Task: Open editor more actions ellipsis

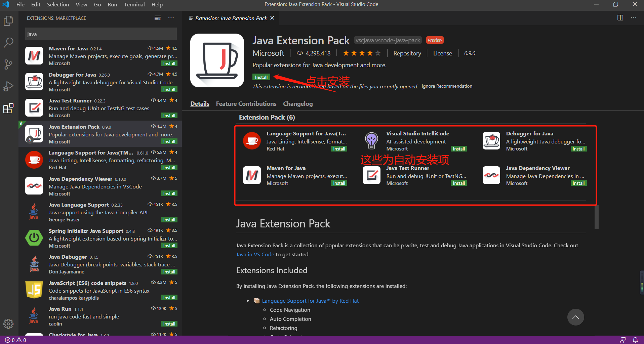Action: (x=634, y=18)
